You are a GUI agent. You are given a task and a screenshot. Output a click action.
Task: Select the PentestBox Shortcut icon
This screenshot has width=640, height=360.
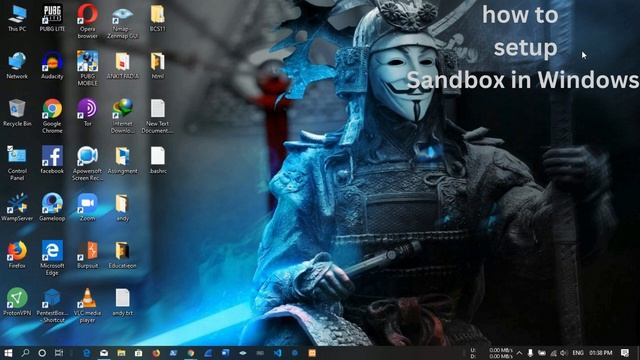tap(52, 305)
